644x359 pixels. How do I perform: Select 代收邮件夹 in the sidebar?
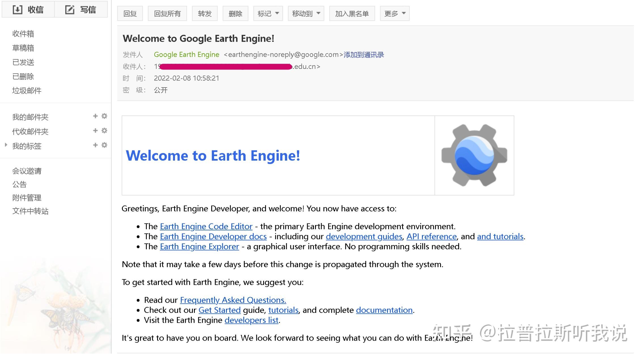click(30, 131)
